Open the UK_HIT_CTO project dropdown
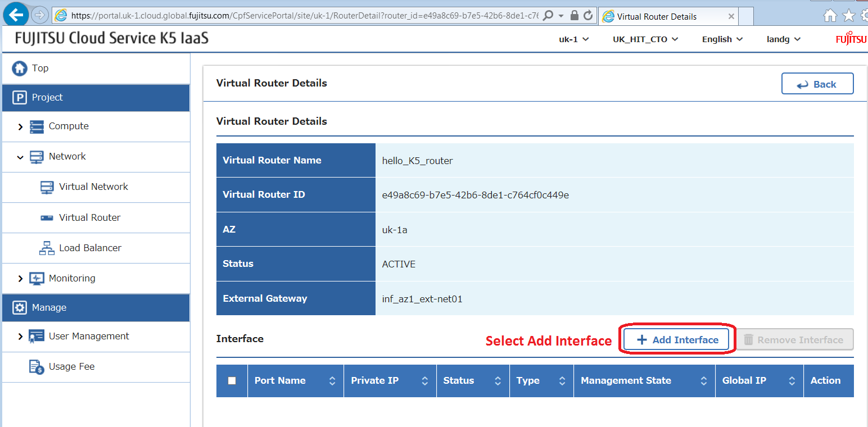Screen dimensions: 868x427 pyautogui.click(x=645, y=39)
